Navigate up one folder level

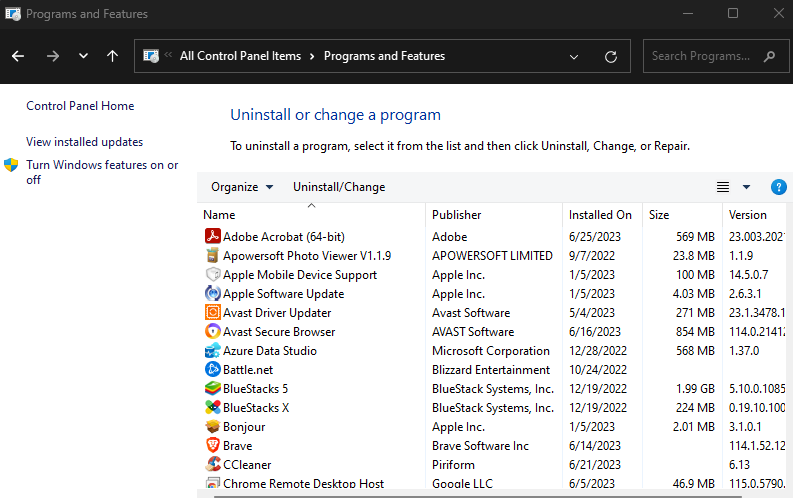click(112, 56)
